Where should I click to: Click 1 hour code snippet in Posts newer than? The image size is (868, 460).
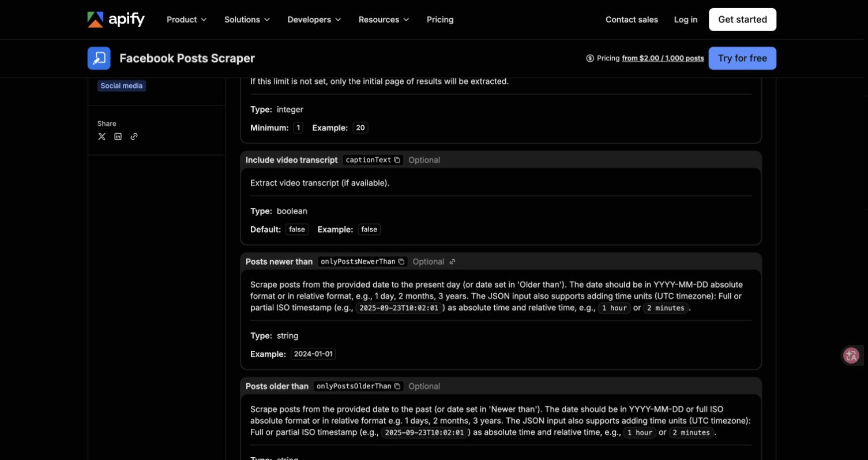tap(614, 308)
